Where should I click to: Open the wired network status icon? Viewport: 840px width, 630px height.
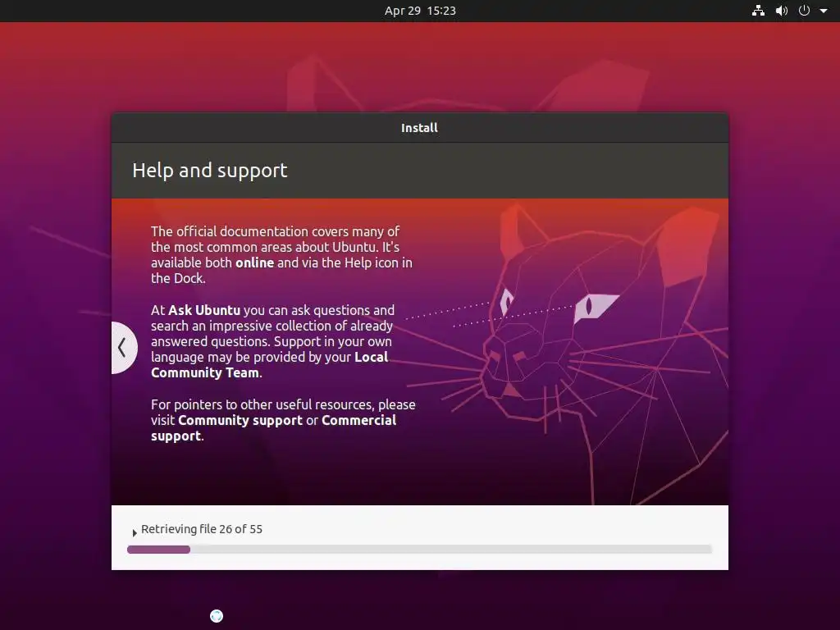click(x=758, y=11)
